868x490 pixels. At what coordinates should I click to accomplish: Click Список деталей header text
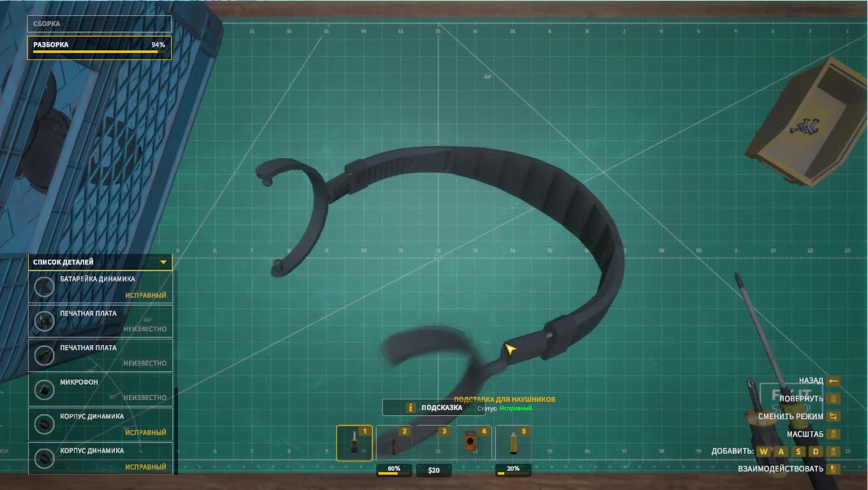(63, 262)
